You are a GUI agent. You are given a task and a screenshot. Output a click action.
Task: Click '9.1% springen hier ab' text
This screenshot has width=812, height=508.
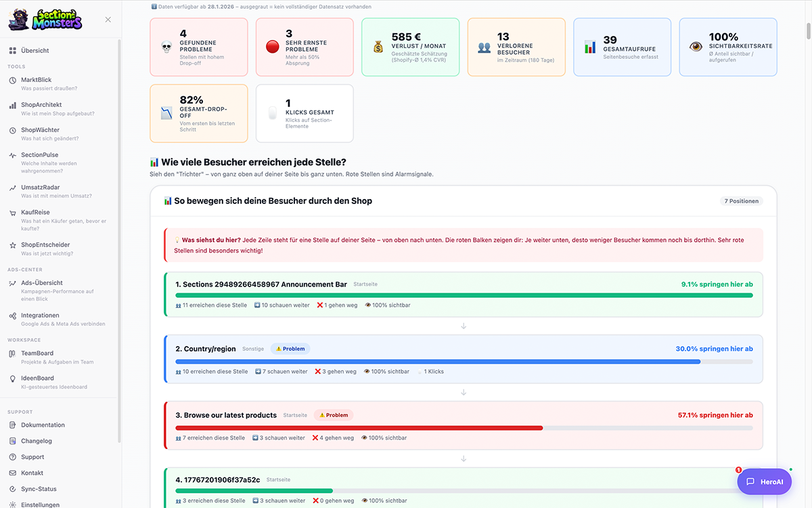click(x=717, y=284)
